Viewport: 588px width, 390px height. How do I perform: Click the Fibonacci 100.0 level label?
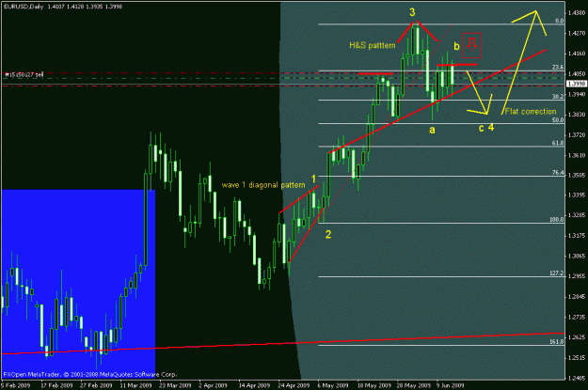[x=557, y=219]
